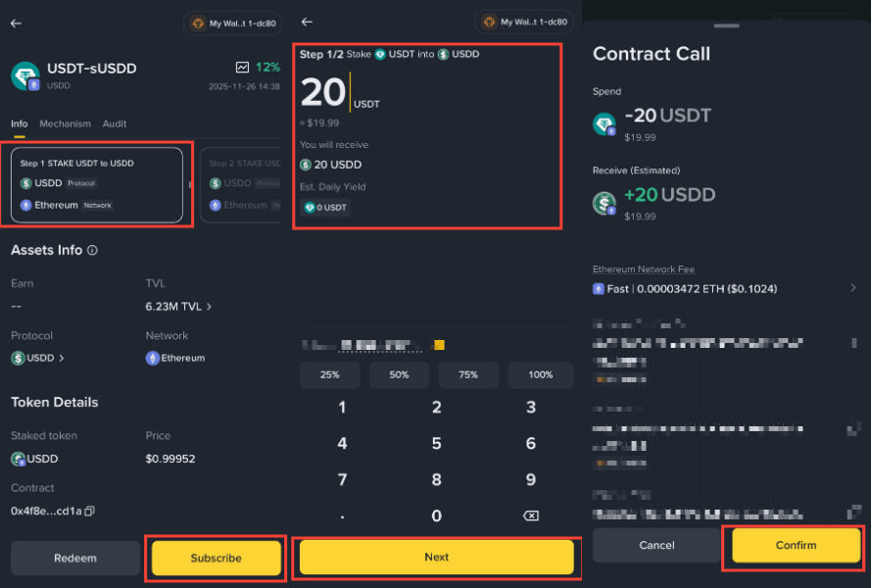Screen dimensions: 871x588
Task: Select the Step 1 STAKE USDT to USDD card
Action: (97, 185)
